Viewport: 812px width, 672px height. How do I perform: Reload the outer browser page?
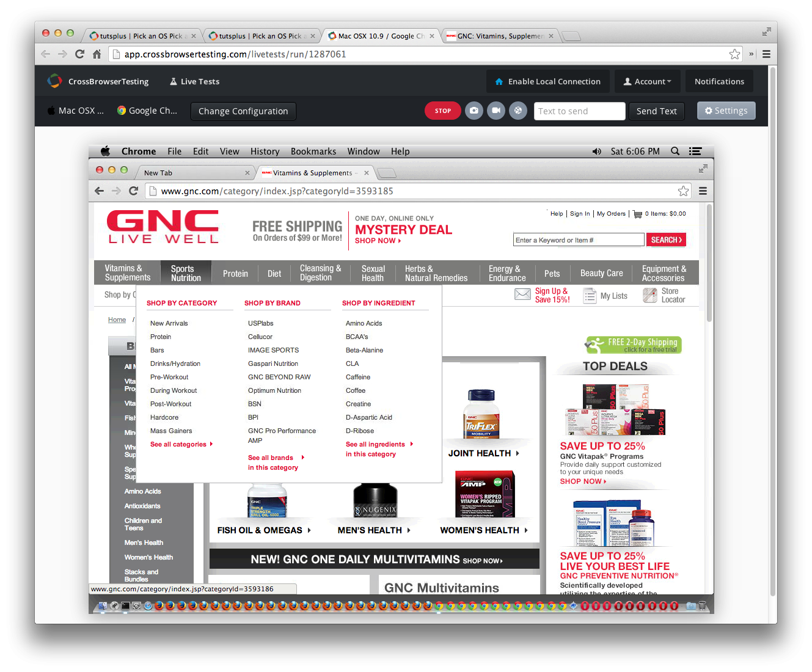(79, 54)
